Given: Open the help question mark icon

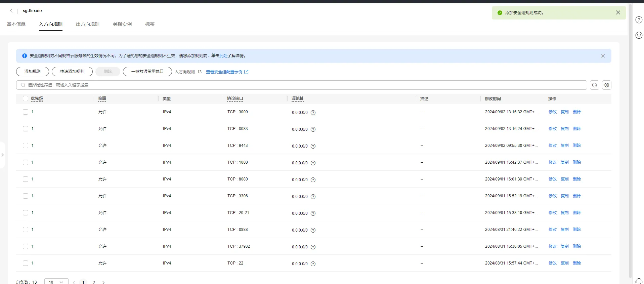Looking at the screenshot, I should [639, 20].
